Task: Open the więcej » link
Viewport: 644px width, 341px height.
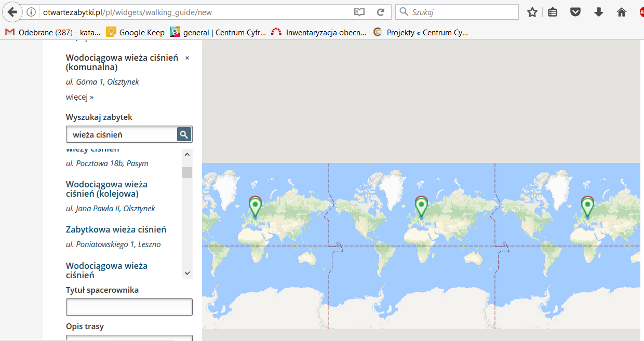Action: [79, 97]
